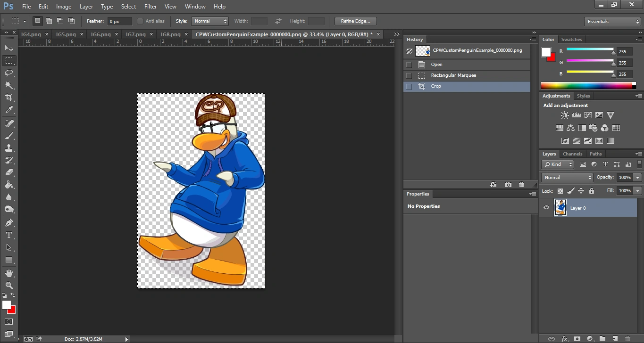
Task: Switch to the Channels tab
Action: coord(572,154)
